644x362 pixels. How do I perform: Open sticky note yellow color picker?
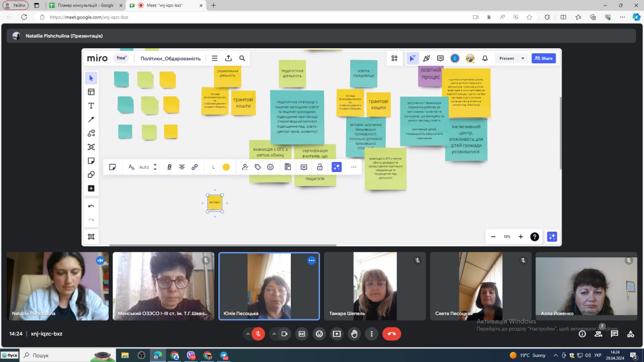(x=226, y=167)
